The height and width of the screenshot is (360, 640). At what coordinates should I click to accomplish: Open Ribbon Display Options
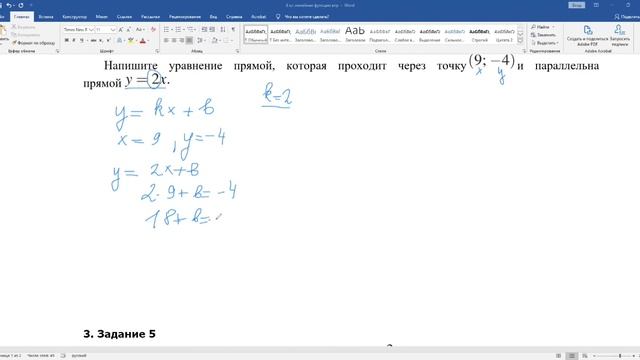coord(596,5)
